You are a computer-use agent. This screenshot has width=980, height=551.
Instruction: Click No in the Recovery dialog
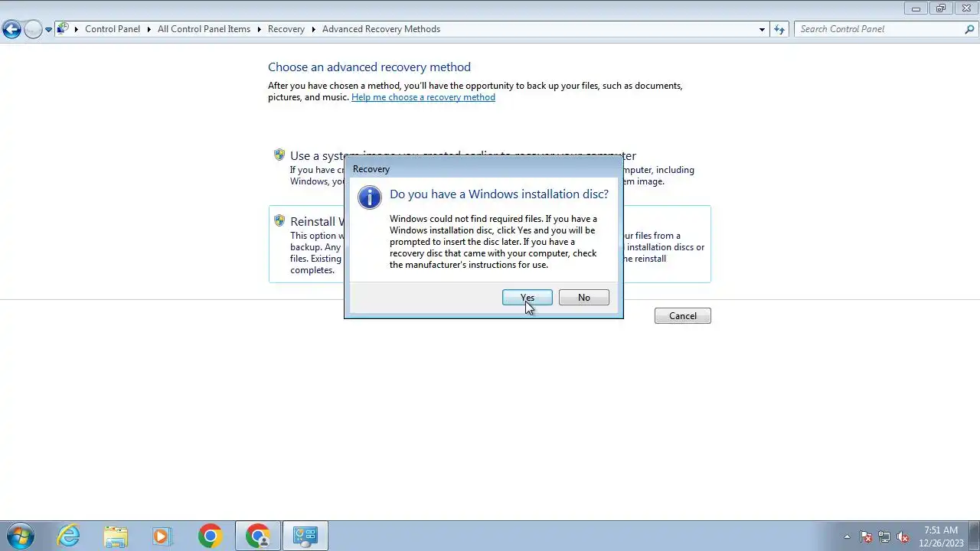click(583, 298)
